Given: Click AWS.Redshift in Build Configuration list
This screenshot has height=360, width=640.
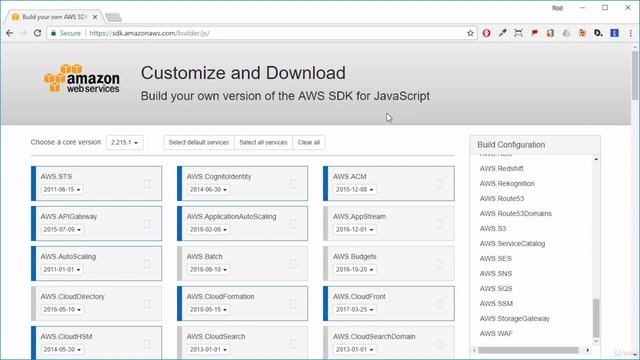Looking at the screenshot, I should (501, 169).
